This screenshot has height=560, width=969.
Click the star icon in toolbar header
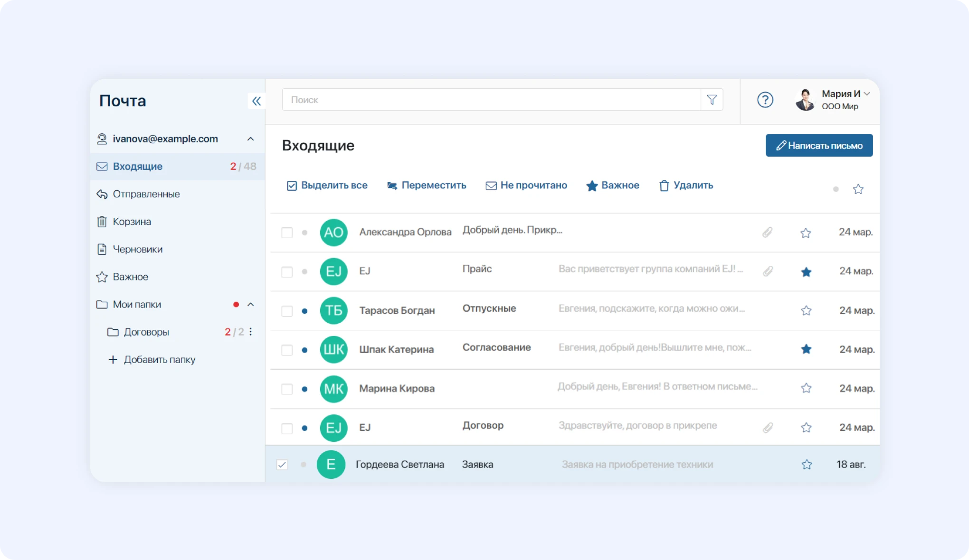click(x=858, y=189)
